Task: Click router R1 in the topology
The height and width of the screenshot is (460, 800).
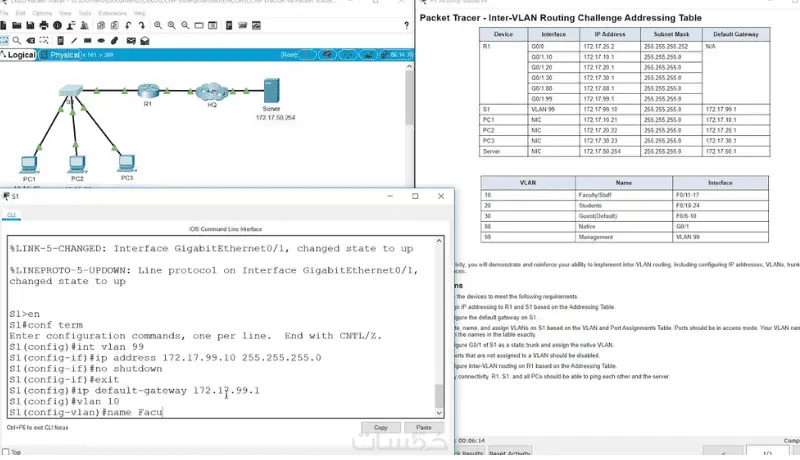Action: (x=148, y=91)
